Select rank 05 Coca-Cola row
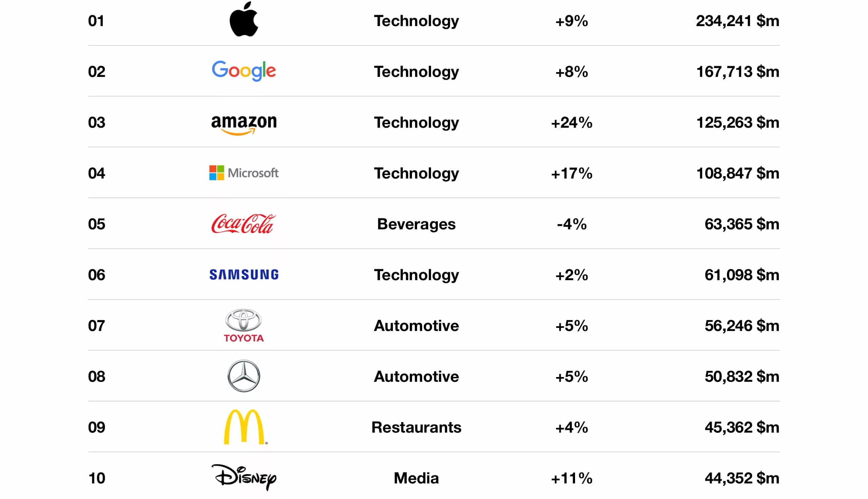Viewport: 868px width, 499px height. coord(434,223)
